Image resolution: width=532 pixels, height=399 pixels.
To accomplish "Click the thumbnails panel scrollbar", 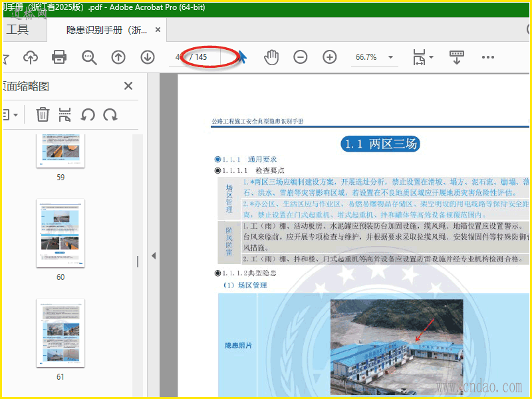I will click(138, 265).
